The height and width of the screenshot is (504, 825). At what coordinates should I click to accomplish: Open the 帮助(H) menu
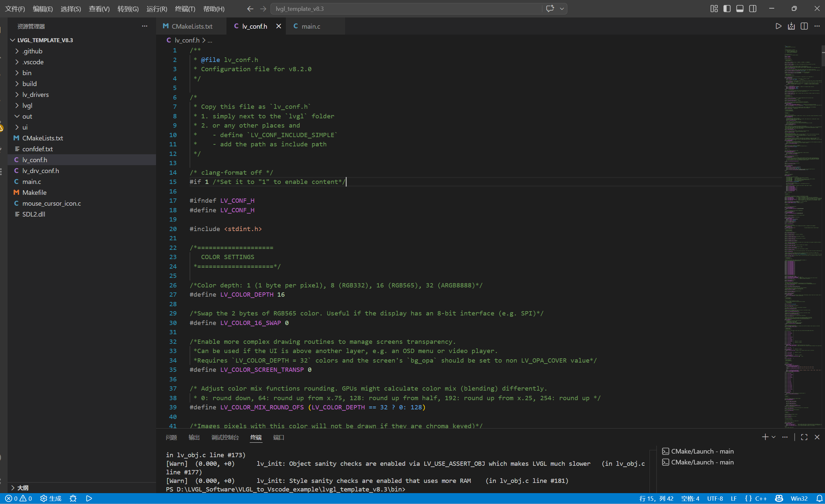(214, 9)
